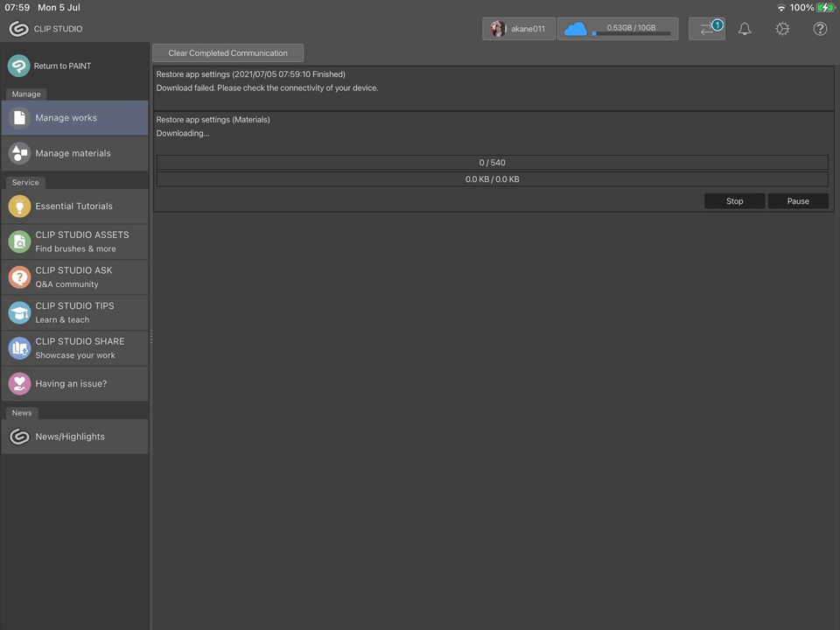Click the News/Highlights label

pyautogui.click(x=70, y=437)
